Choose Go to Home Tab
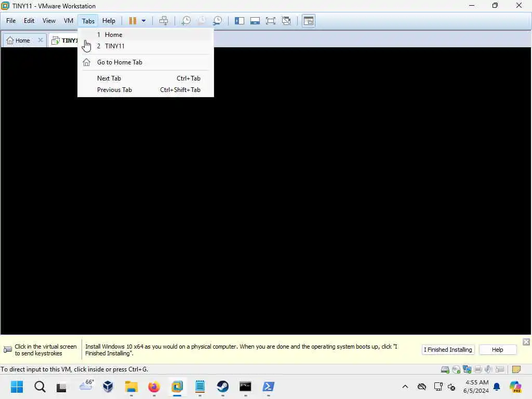 (x=145, y=62)
